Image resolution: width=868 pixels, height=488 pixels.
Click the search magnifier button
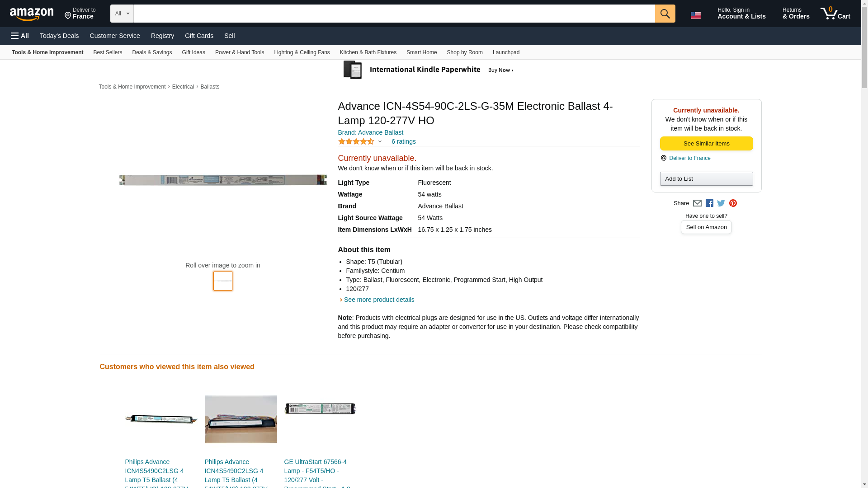click(665, 14)
